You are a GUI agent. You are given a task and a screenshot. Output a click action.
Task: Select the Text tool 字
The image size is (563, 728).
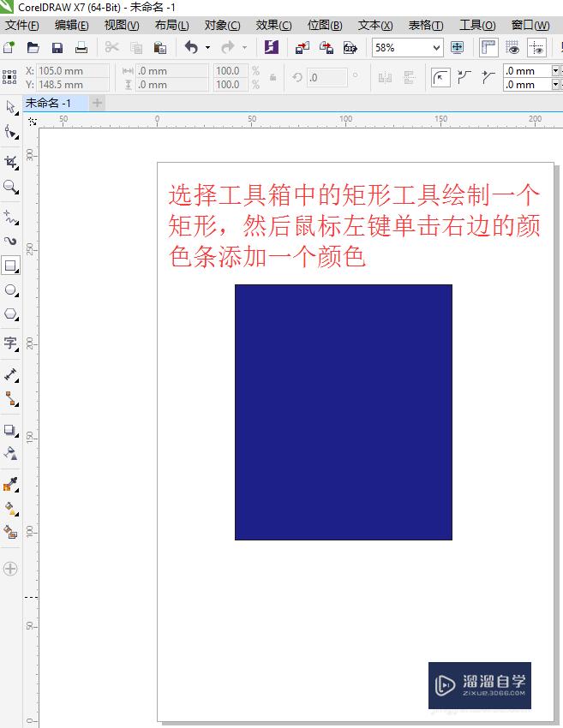pyautogui.click(x=10, y=343)
